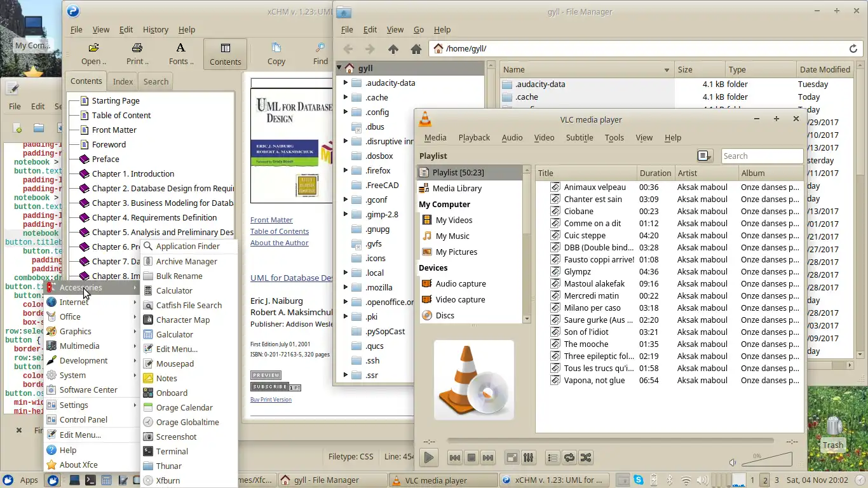
Task: Select Audio capture under Devices
Action: click(x=470, y=283)
